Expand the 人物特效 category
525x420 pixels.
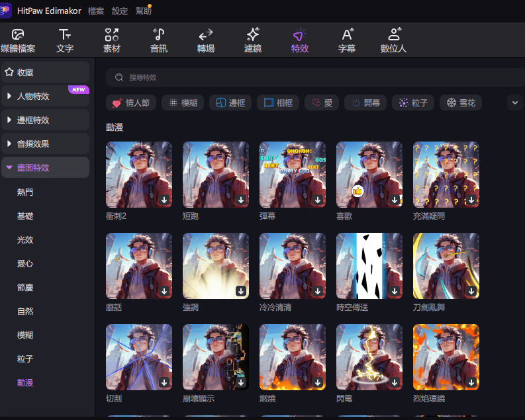(x=45, y=97)
